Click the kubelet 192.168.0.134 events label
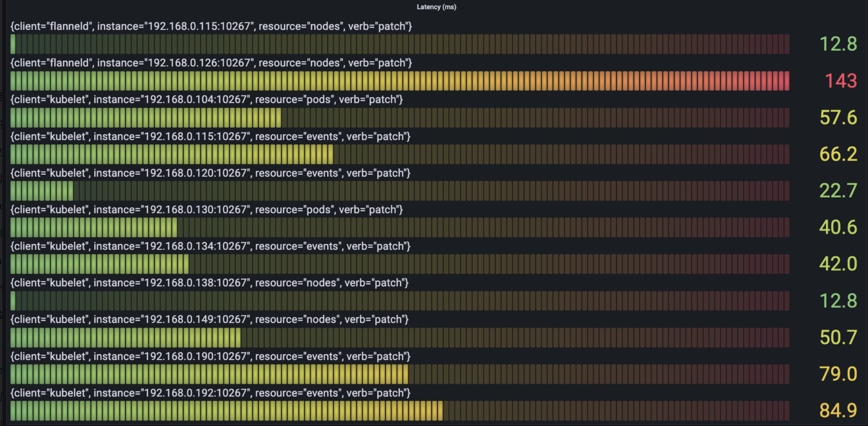Viewport: 868px width, 426px height. tap(210, 246)
